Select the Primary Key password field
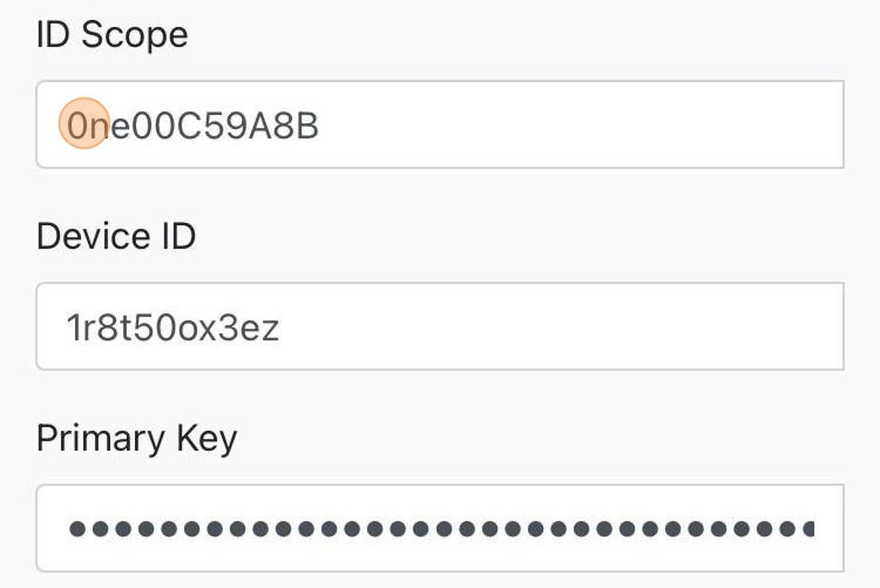Screen dimensions: 880x588 tap(440, 528)
